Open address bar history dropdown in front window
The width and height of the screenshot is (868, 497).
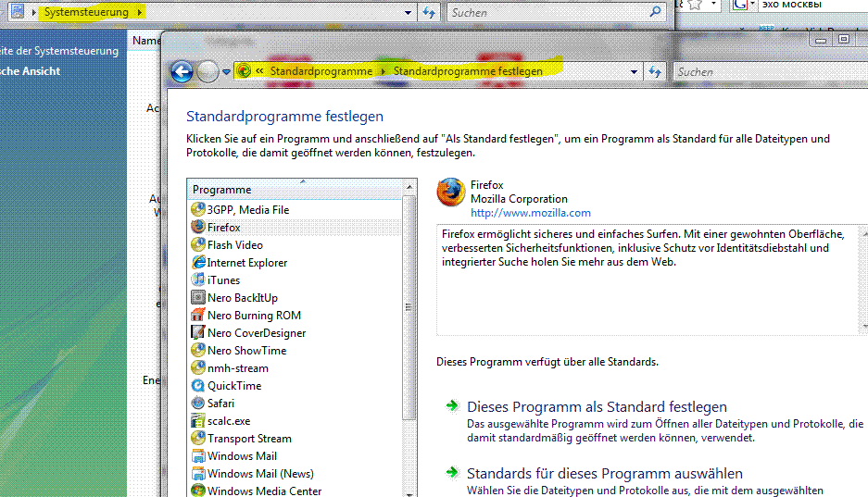(x=634, y=72)
